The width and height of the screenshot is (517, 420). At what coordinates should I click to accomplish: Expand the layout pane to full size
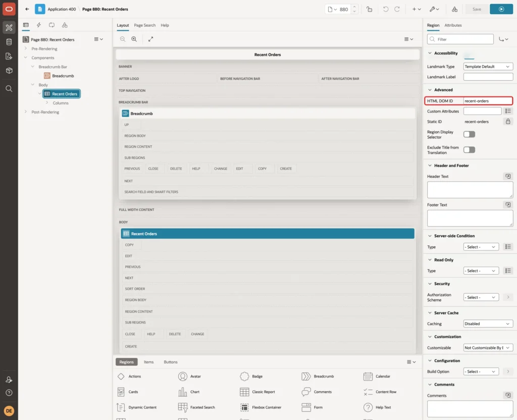[150, 39]
